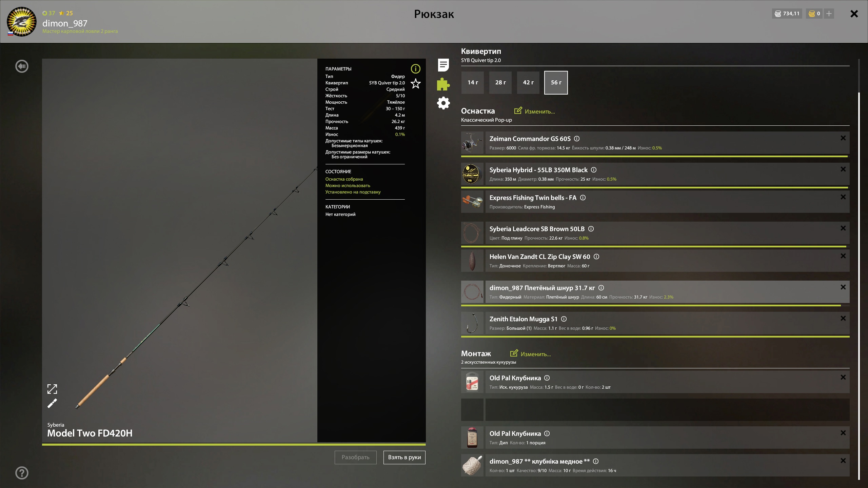Open the gear settings tab

coord(443,103)
